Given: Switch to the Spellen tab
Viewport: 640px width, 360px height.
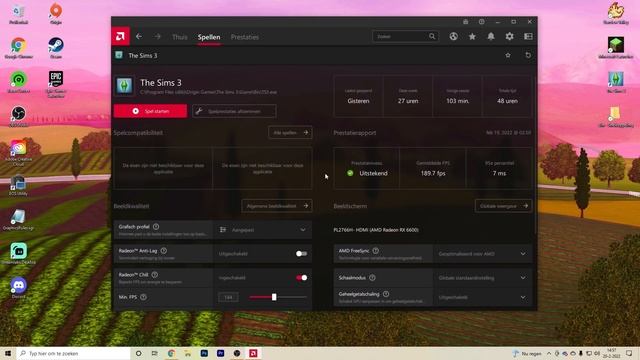Looking at the screenshot, I should [209, 37].
